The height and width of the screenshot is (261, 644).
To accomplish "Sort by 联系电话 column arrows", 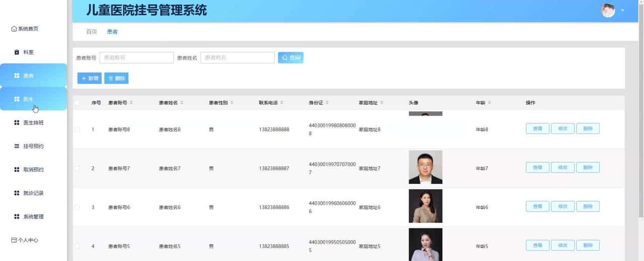I will point(282,103).
